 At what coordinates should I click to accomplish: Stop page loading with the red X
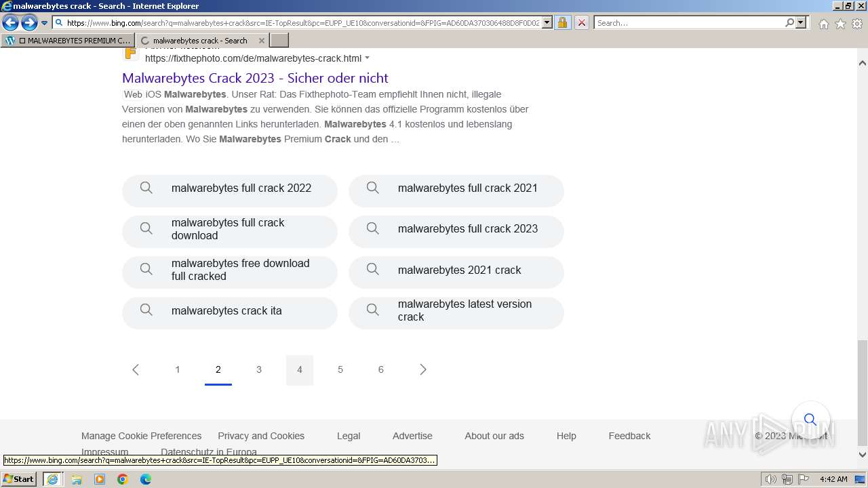coord(581,22)
